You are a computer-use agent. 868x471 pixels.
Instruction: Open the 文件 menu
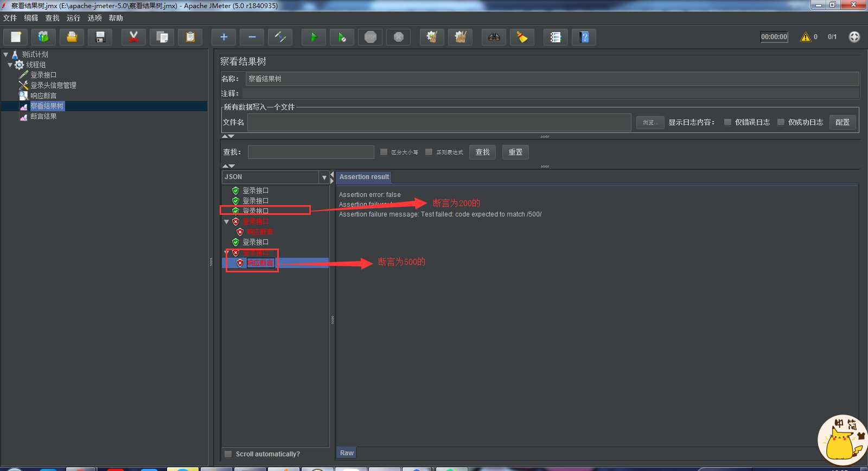pos(10,18)
